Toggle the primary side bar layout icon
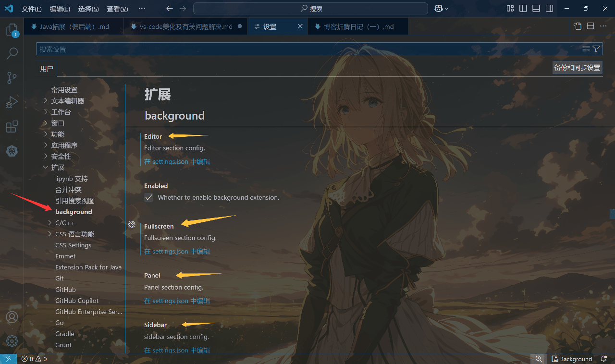 coord(523,9)
